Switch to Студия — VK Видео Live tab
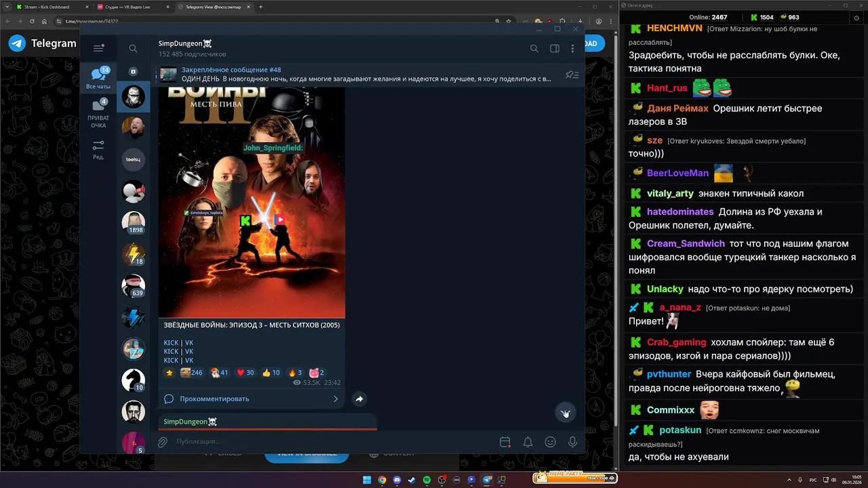Screen dimensions: 868x488 tap(132, 7)
